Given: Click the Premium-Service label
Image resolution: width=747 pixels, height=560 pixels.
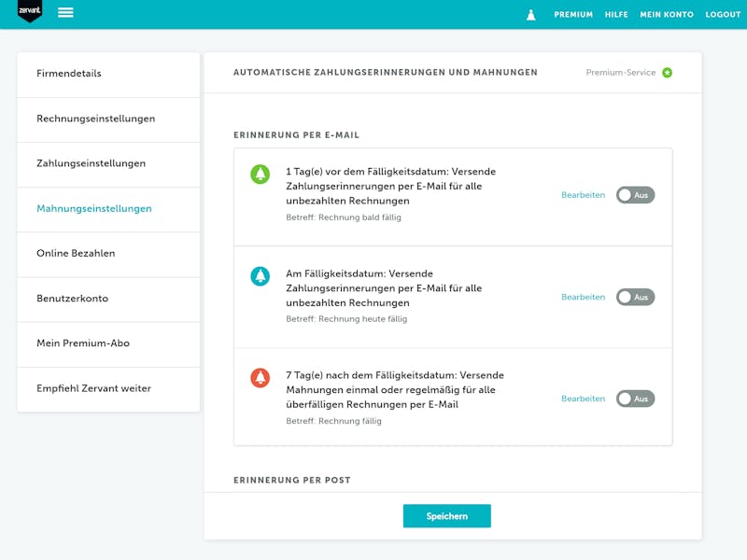Looking at the screenshot, I should (620, 73).
